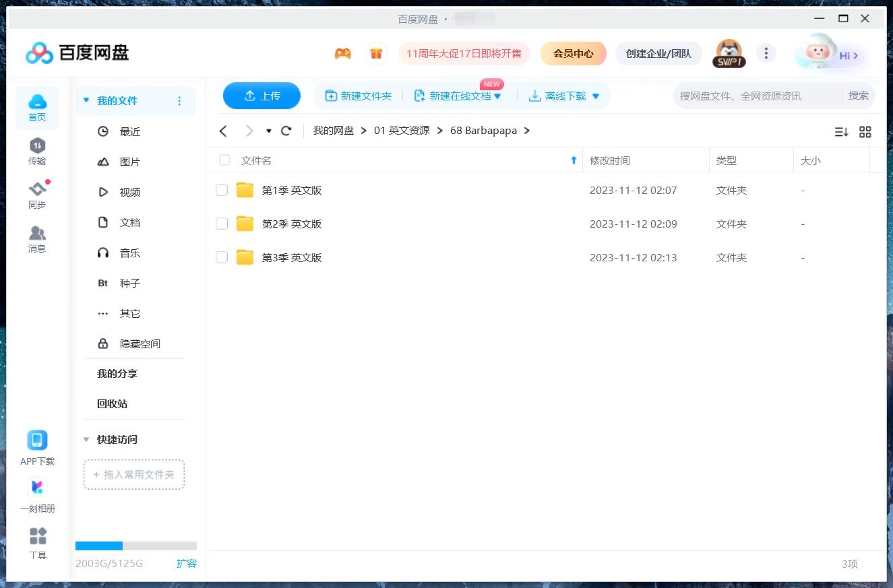This screenshot has width=893, height=588.
Task: Open the 消息 messages panel
Action: point(37,237)
